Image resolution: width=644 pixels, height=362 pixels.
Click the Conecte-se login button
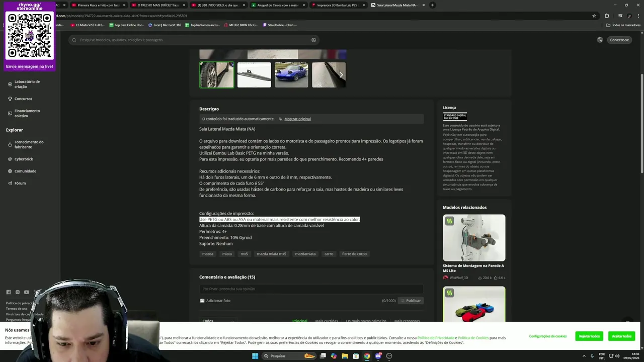pos(619,40)
